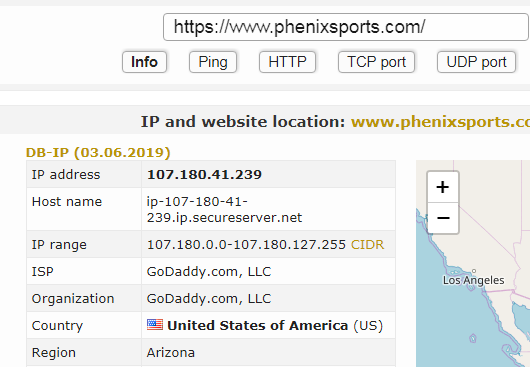Click the United States of America text
Image resolution: width=530 pixels, height=367 pixels.
258,325
